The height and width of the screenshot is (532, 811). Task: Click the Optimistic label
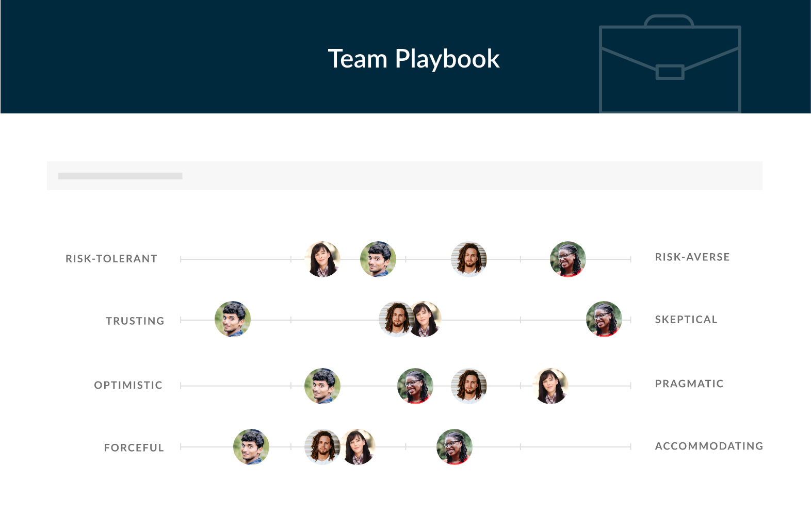[128, 385]
